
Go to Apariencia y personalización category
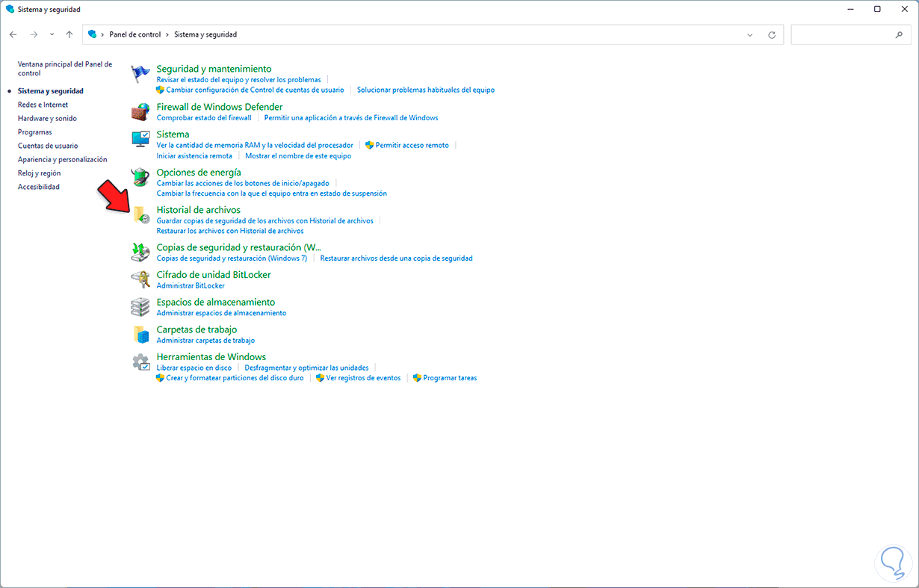pos(63,159)
